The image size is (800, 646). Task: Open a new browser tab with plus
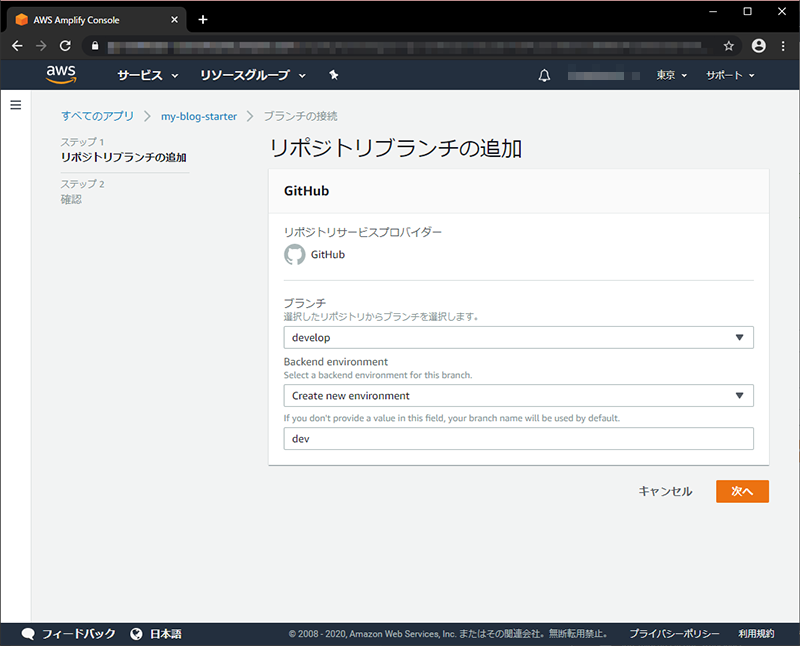coord(203,19)
